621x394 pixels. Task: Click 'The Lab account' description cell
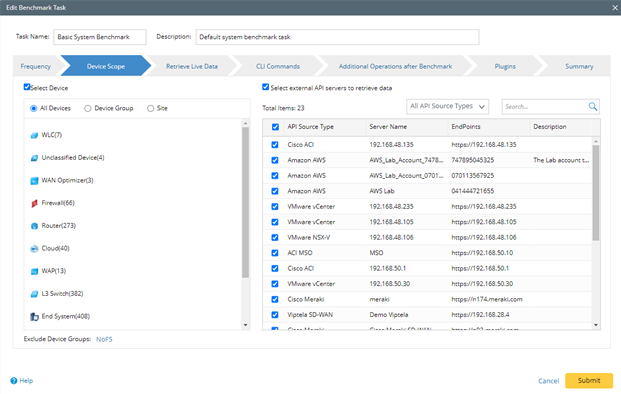tap(561, 160)
